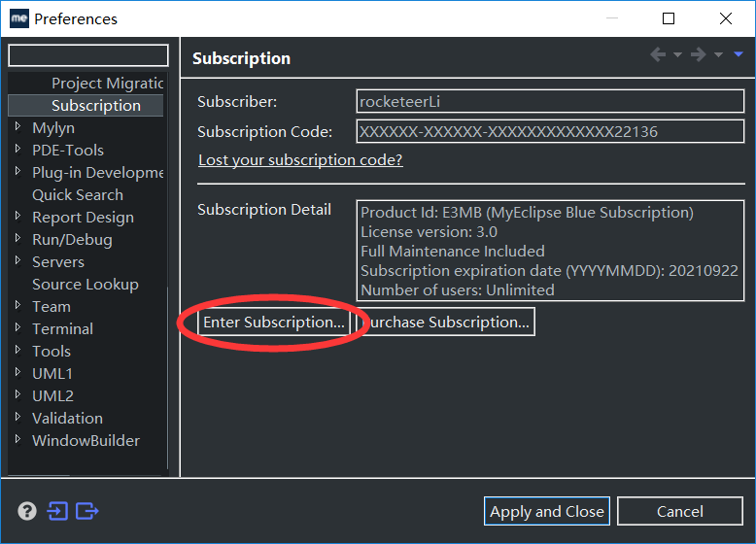Go forward with the right arrow icon
Screen dimensions: 756x544
tap(698, 54)
